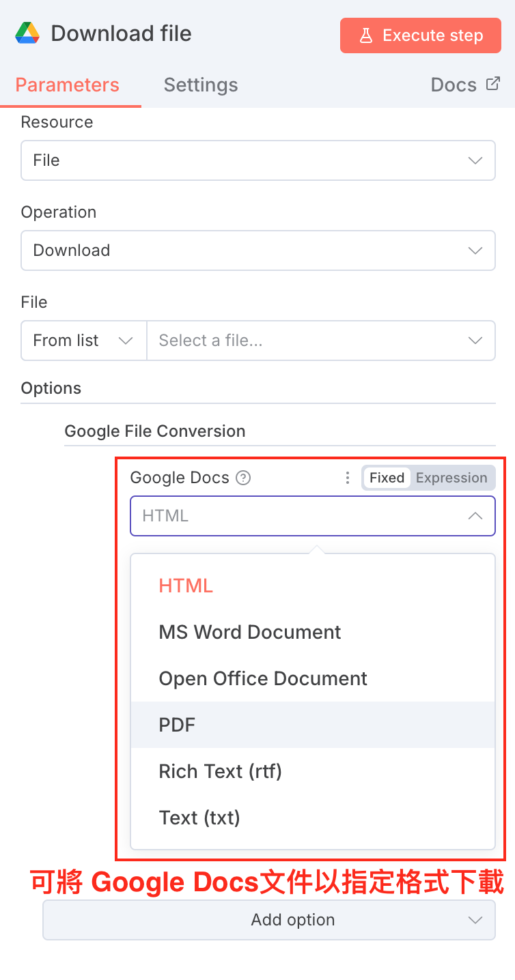Image resolution: width=515 pixels, height=980 pixels.
Task: Select Fixed mode for Google Docs
Action: click(x=387, y=478)
